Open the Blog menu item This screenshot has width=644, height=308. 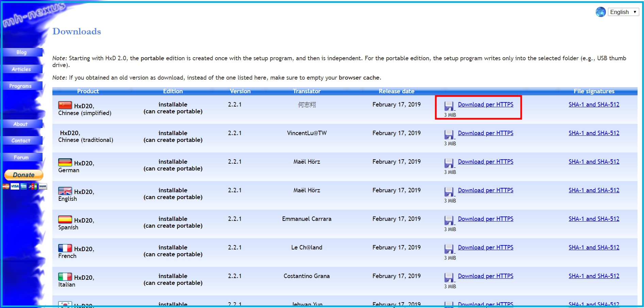click(22, 52)
